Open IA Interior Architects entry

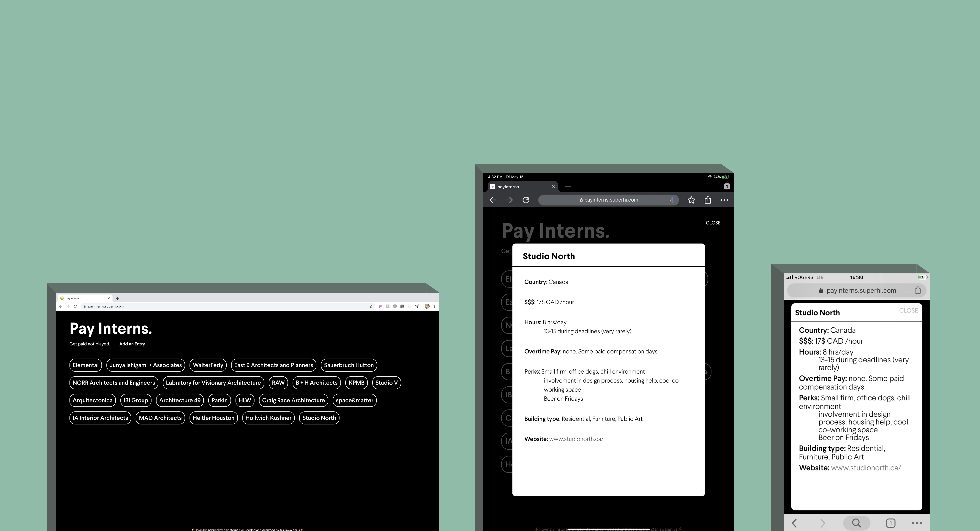pos(100,418)
